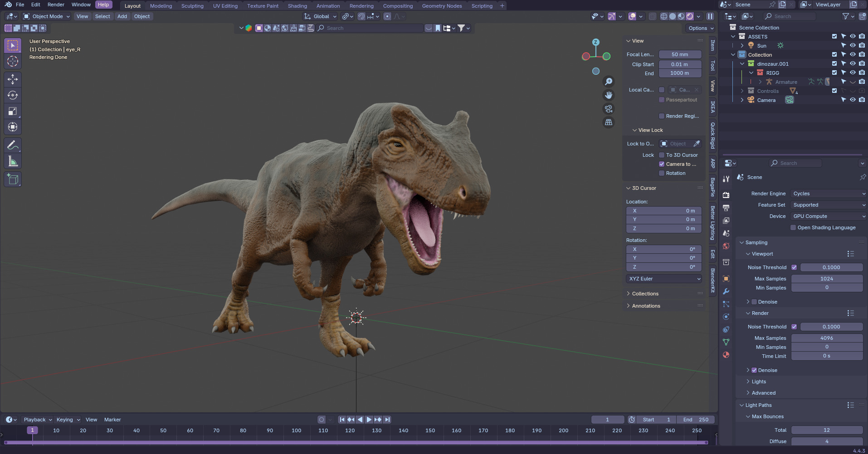Enable Open Shading Language checkbox
868x454 pixels.
tap(793, 227)
